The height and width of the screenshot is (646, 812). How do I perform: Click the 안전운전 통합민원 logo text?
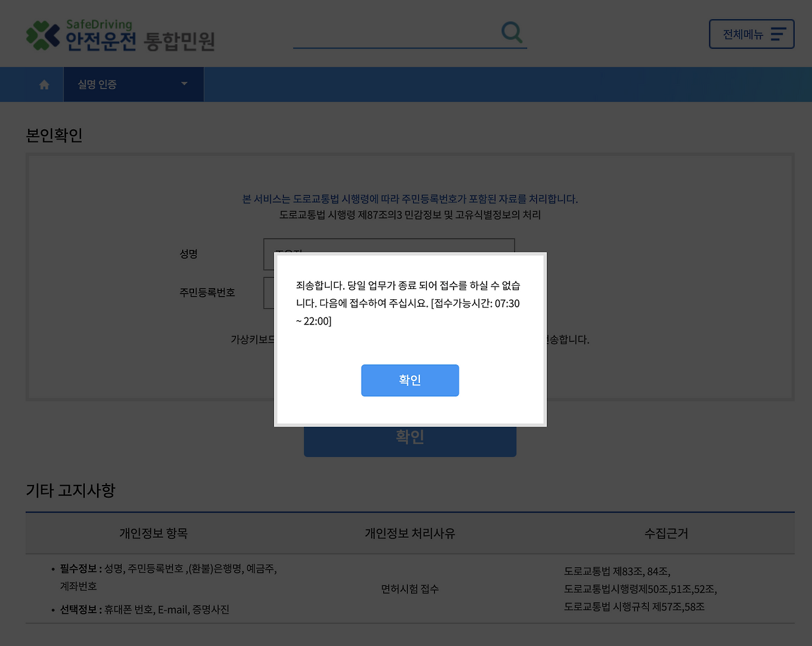pyautogui.click(x=140, y=38)
